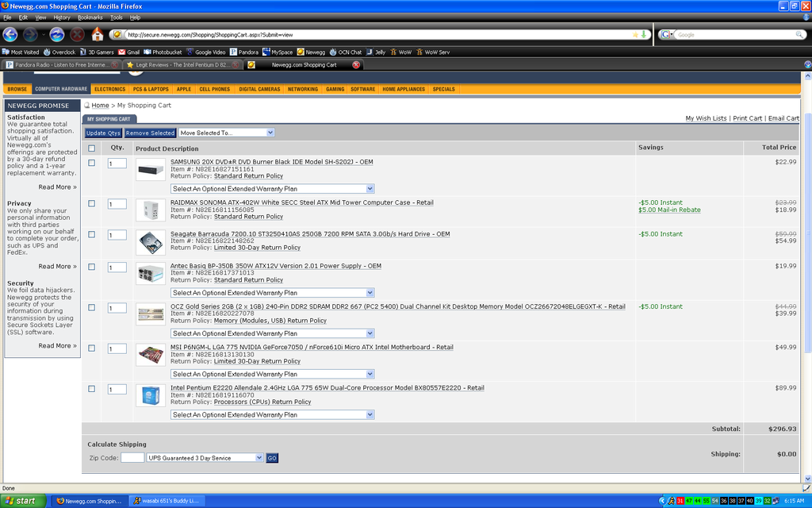Image resolution: width=812 pixels, height=508 pixels.
Task: Select the OCZ Gold Series memory checkbox
Action: click(x=92, y=307)
